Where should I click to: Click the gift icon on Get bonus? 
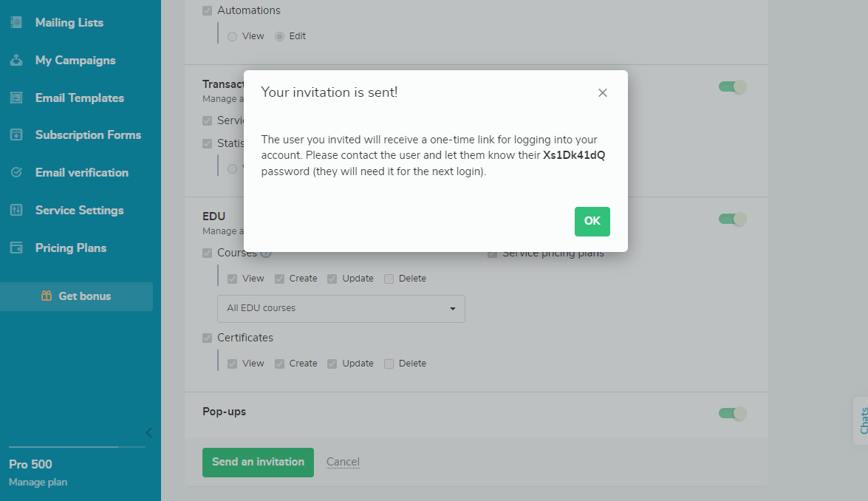(x=47, y=296)
